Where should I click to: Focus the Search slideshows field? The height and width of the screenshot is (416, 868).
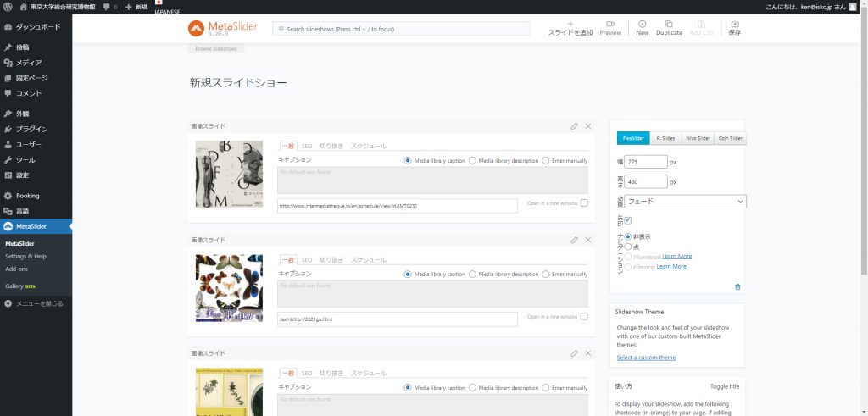pyautogui.click(x=401, y=29)
